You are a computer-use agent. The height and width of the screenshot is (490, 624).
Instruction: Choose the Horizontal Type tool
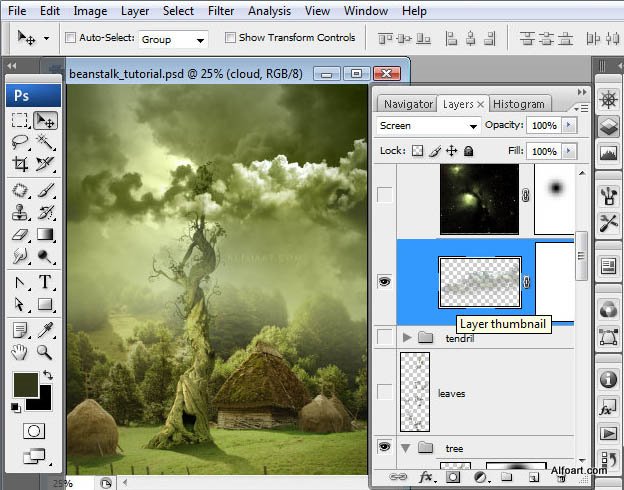coord(45,282)
